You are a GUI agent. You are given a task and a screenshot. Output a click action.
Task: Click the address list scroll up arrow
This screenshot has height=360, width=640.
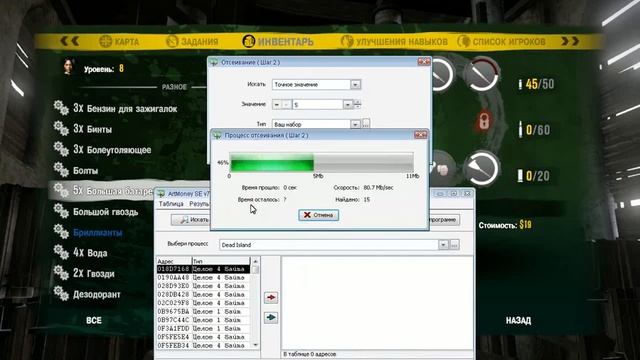pos(256,261)
